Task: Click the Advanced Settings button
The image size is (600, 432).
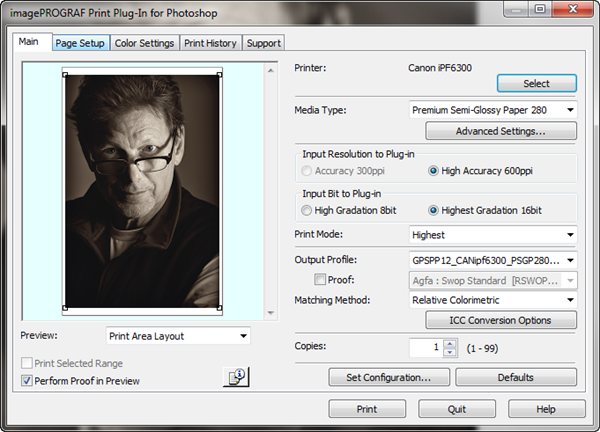Action: coord(500,131)
